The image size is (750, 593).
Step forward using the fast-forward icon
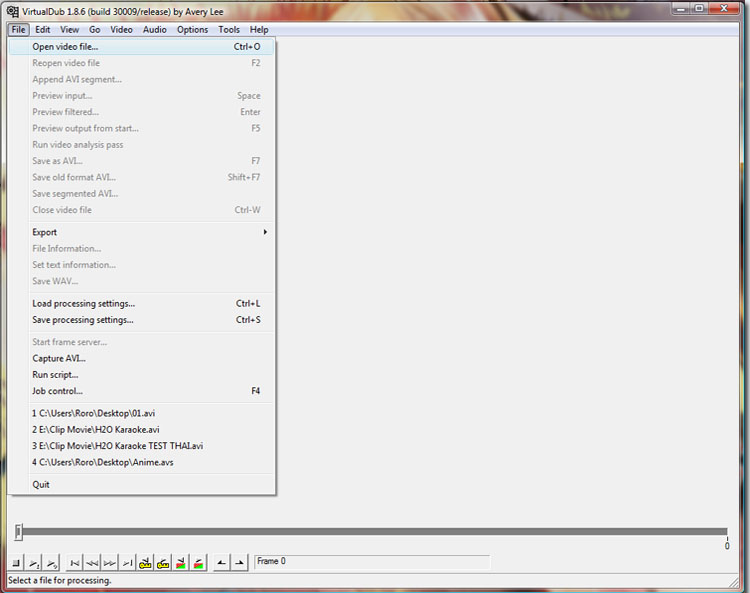click(110, 563)
